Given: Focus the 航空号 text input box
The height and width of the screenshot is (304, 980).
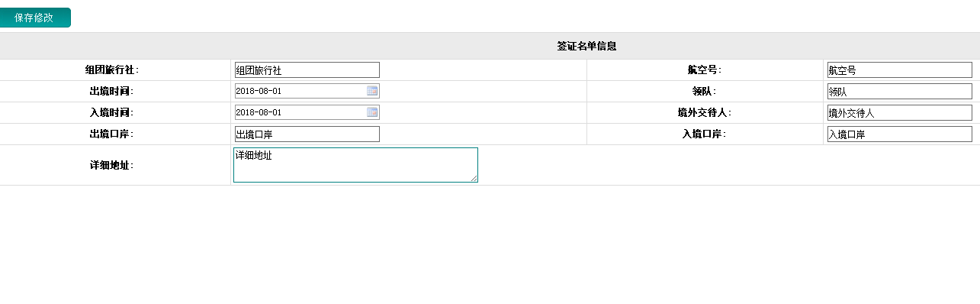Looking at the screenshot, I should (x=899, y=70).
